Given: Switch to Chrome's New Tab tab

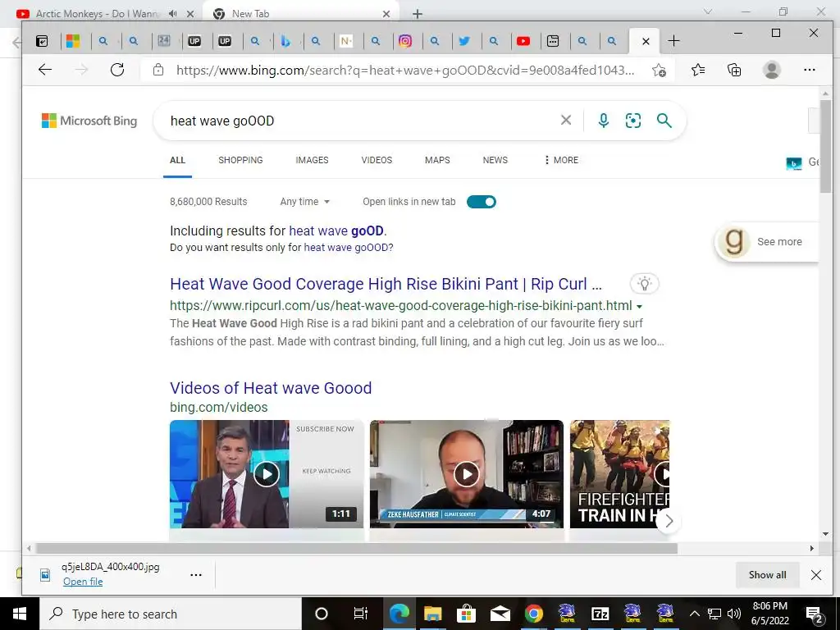Looking at the screenshot, I should (300, 14).
